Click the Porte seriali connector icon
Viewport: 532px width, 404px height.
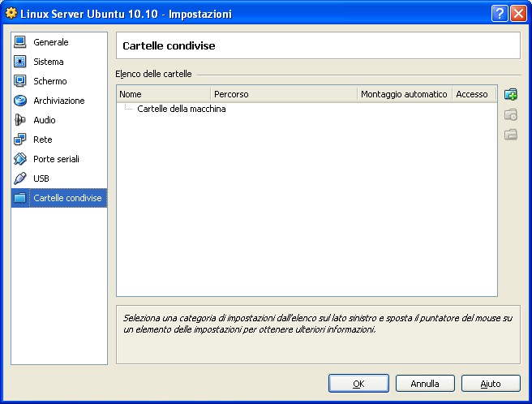(x=20, y=159)
